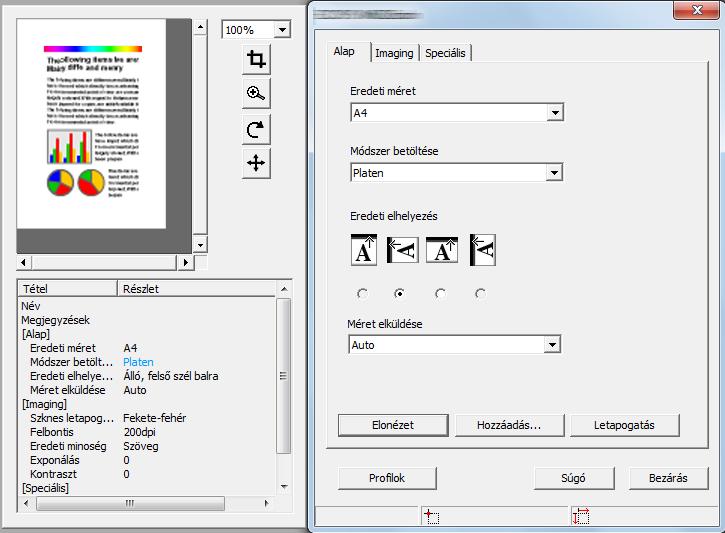725x533 pixels.
Task: Choose landscape top-edge-up placement icon
Action: (442, 250)
